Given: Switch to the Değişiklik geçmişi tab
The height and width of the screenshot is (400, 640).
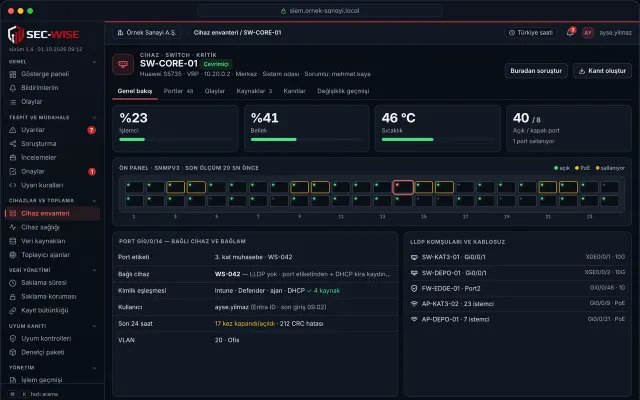Looking at the screenshot, I should click(x=343, y=91).
